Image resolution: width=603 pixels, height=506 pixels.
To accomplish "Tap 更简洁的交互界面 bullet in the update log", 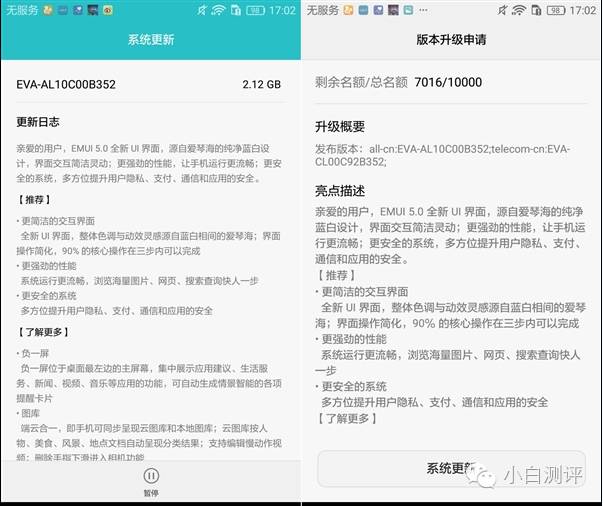I will (55, 221).
